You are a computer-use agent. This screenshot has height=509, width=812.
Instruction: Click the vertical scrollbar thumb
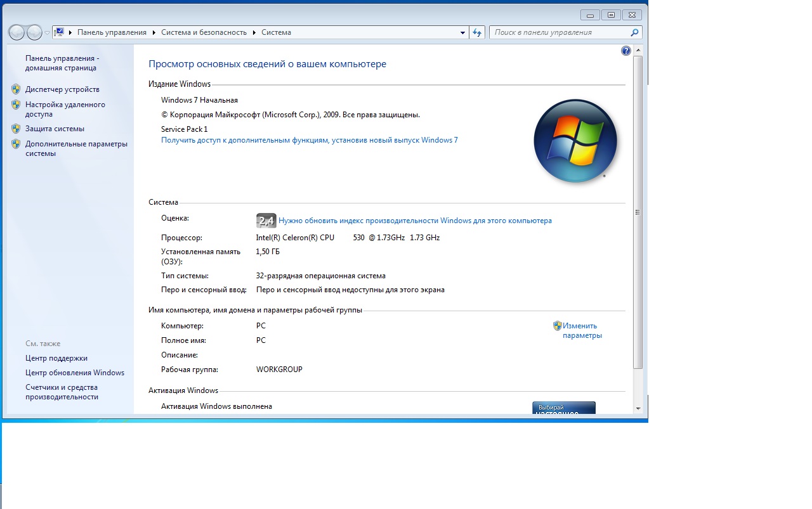[638, 212]
